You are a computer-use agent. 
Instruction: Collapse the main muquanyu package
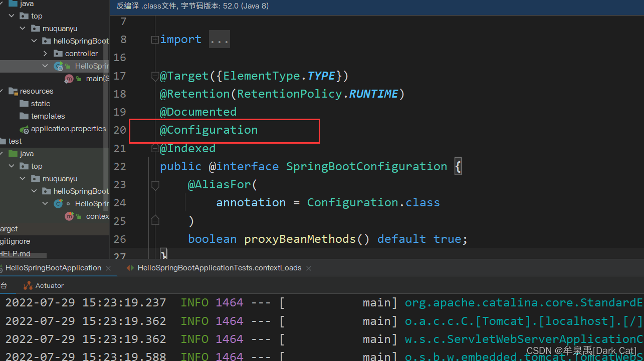tap(23, 29)
